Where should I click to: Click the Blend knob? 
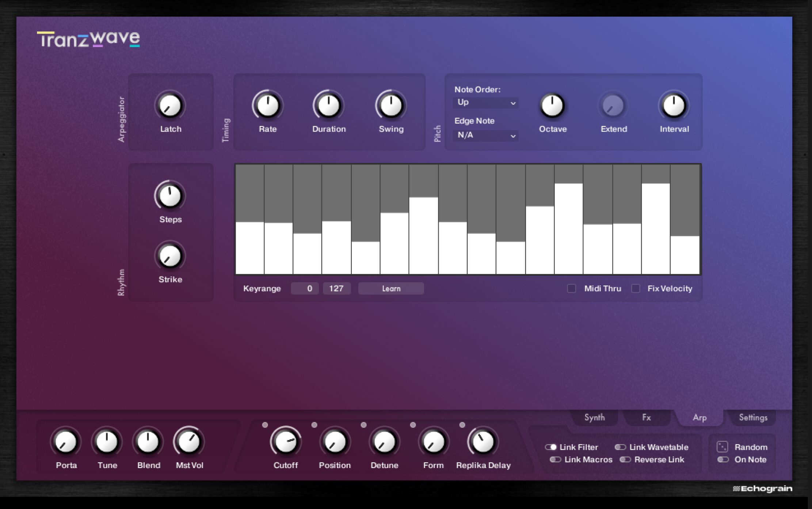148,442
